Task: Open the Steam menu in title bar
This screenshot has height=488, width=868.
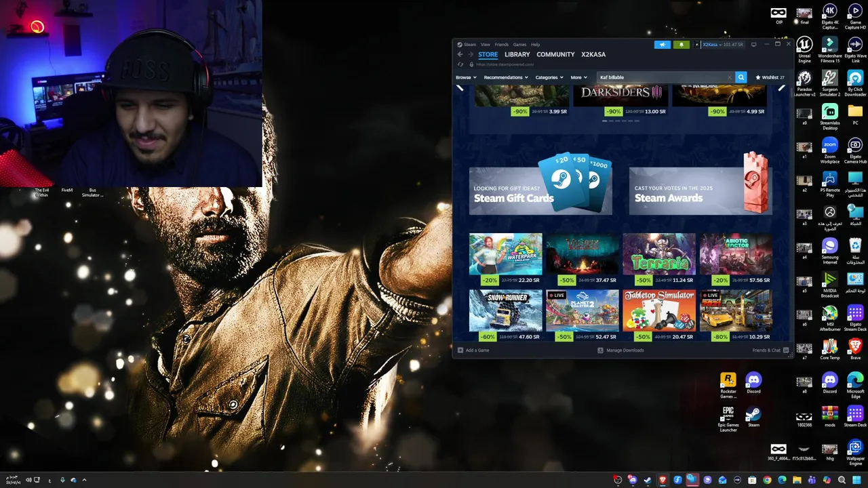Action: (x=467, y=45)
